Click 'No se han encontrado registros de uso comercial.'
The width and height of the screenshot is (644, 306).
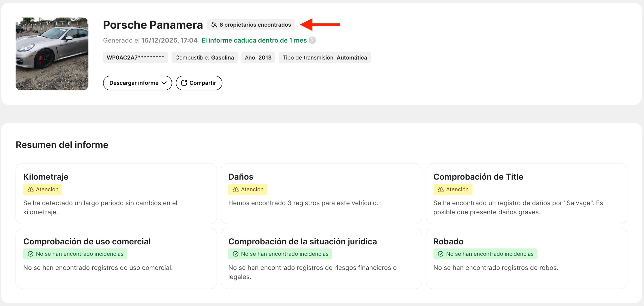tap(98, 268)
